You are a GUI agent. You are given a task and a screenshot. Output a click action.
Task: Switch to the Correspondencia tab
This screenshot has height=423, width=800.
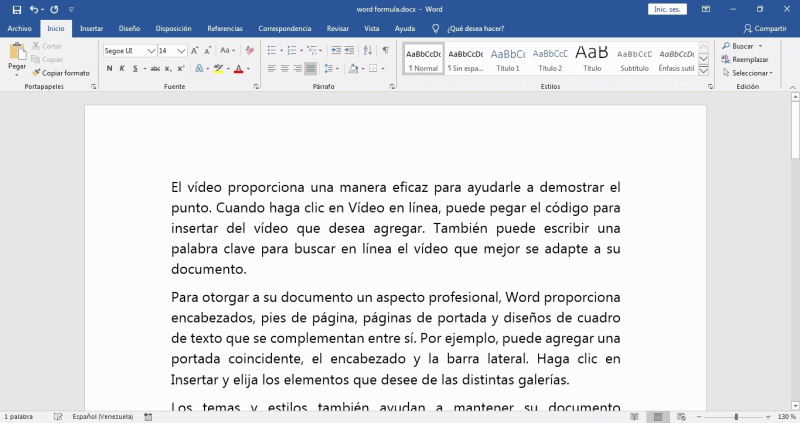(285, 29)
